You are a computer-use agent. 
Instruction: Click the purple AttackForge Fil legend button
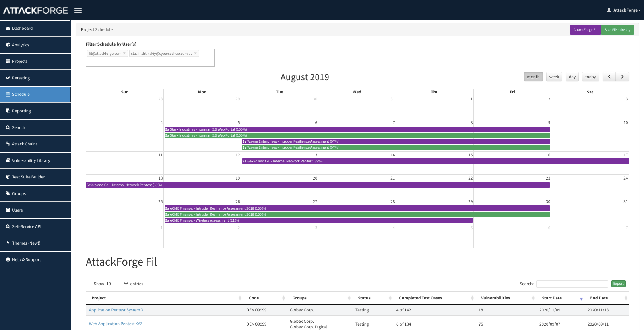(x=585, y=30)
